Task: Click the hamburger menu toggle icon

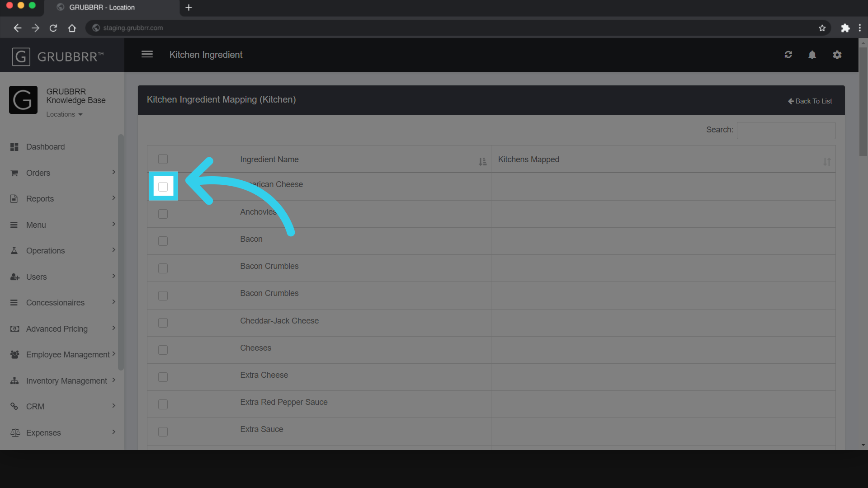Action: tap(147, 54)
